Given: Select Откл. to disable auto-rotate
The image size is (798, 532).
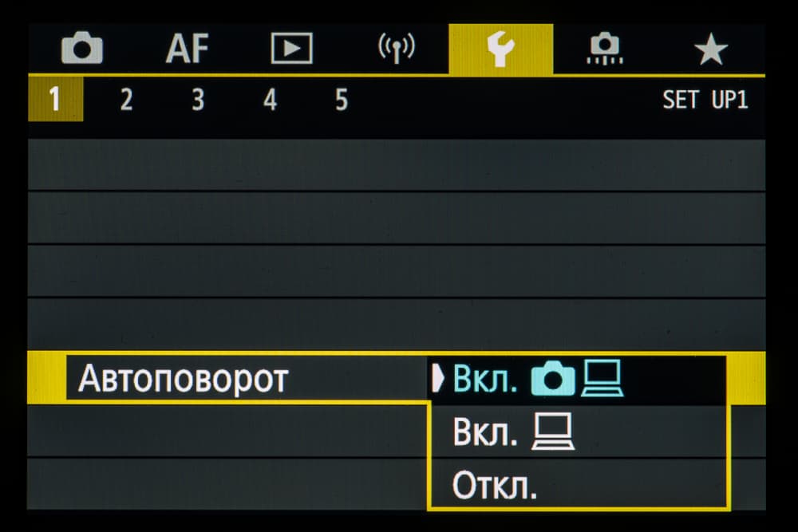Looking at the screenshot, I should [495, 486].
